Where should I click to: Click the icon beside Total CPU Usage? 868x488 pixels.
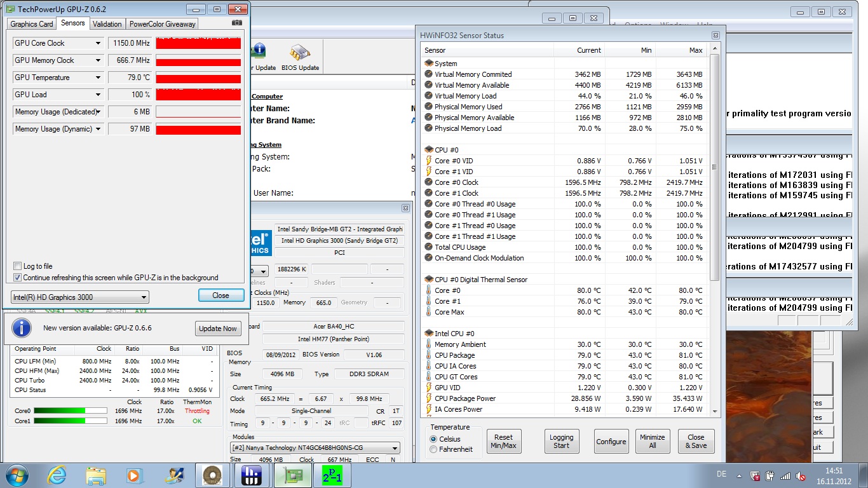[429, 247]
